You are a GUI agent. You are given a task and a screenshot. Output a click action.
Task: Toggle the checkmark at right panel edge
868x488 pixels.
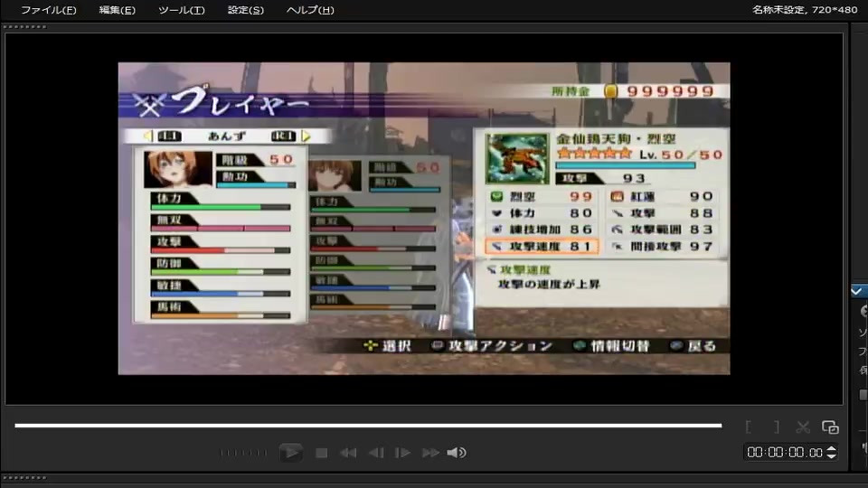(857, 291)
